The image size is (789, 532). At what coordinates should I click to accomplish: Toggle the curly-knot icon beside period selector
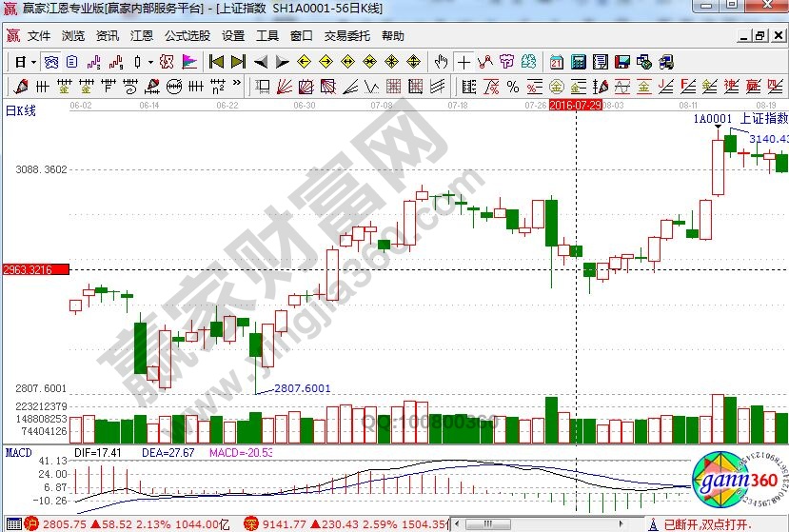[x=50, y=62]
